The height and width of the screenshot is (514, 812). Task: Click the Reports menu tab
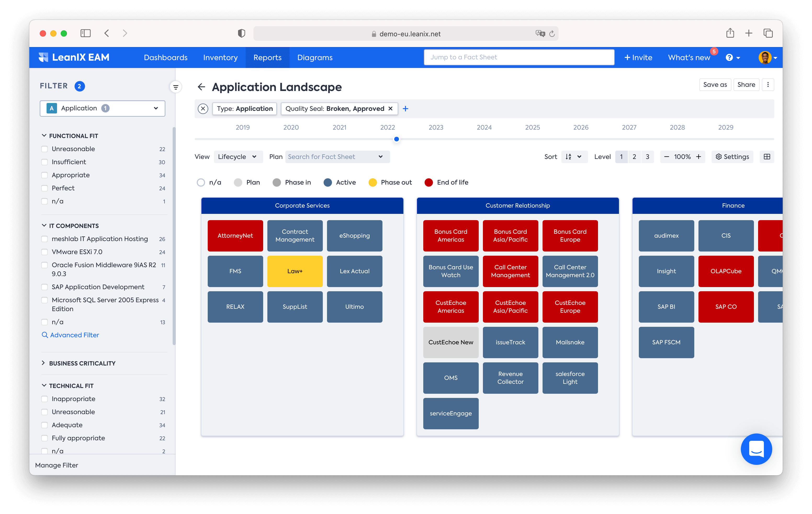(268, 57)
